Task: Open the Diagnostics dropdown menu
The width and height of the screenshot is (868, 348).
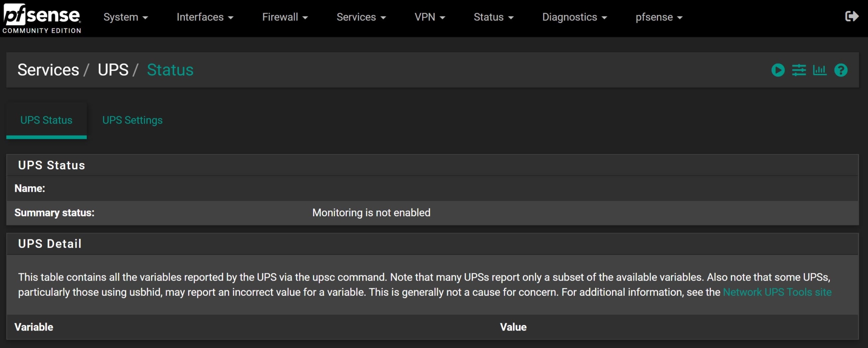Action: [574, 17]
